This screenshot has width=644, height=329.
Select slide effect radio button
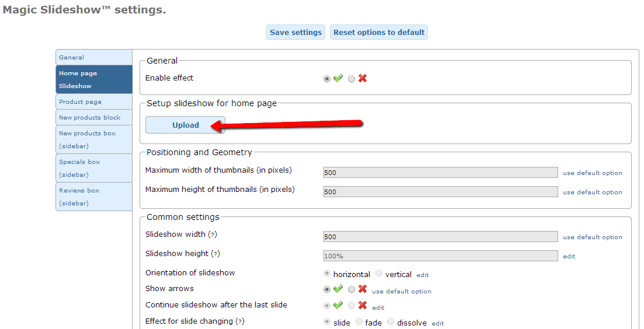coord(327,321)
